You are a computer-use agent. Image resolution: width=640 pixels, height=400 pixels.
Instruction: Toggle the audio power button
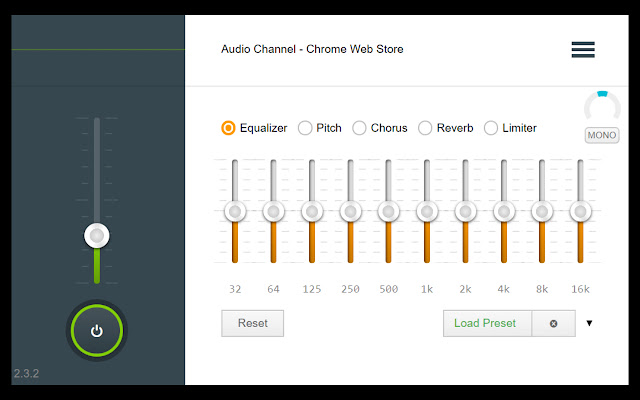[x=96, y=331]
